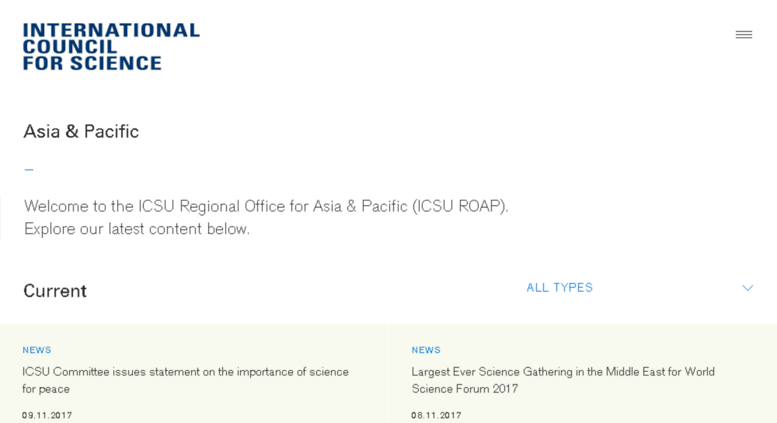The width and height of the screenshot is (777, 423).
Task: Click 'Science Forum 2017' in the second headline
Action: point(465,389)
